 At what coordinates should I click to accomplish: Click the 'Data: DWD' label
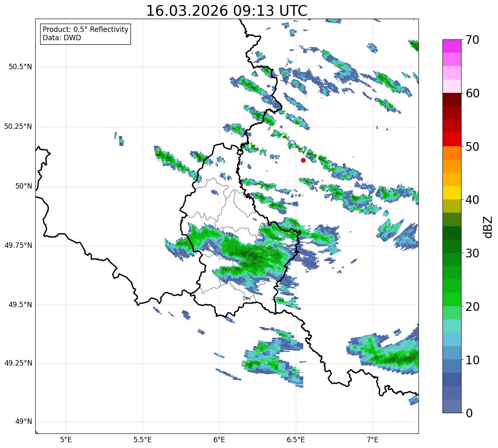[62, 38]
